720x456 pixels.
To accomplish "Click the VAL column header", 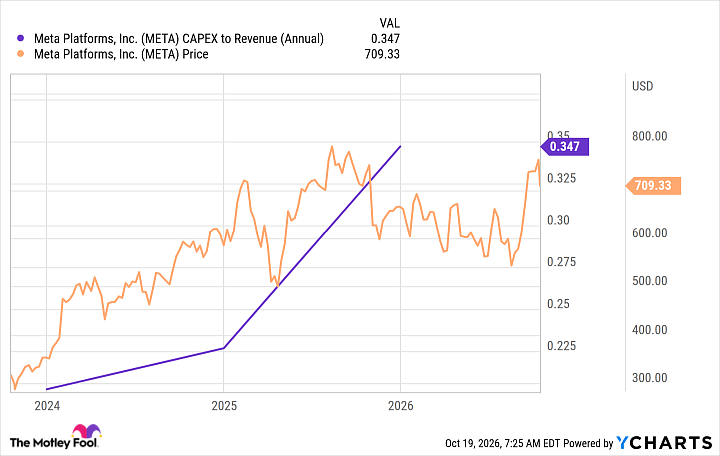I will pos(389,23).
